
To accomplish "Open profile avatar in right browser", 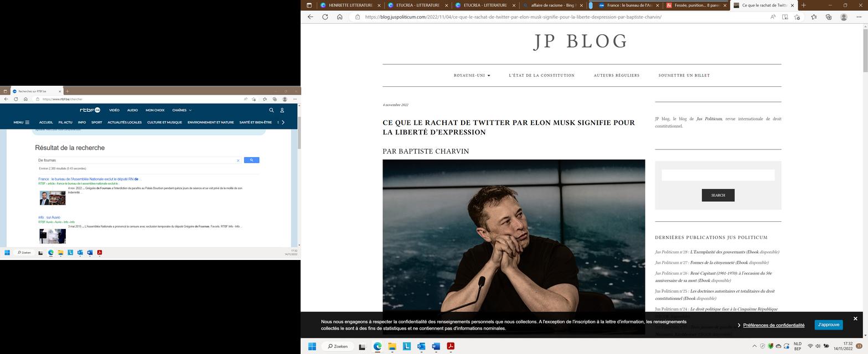I will pos(844,17).
